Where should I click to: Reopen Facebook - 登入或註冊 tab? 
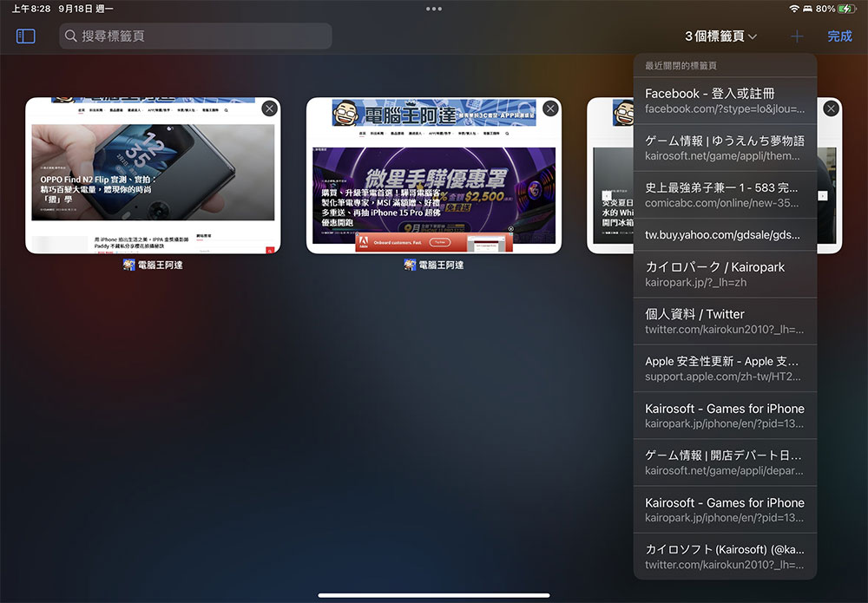click(x=725, y=101)
